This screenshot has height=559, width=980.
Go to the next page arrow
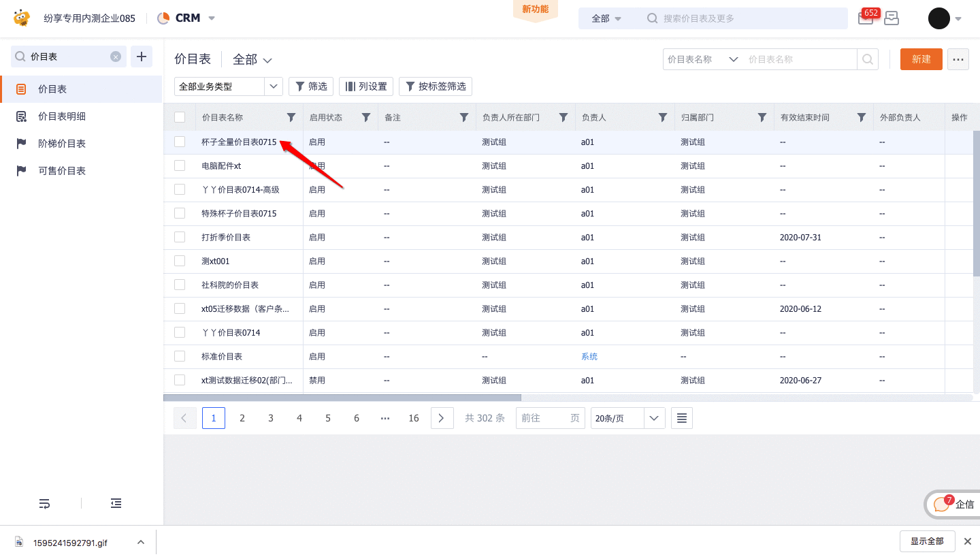(x=442, y=418)
